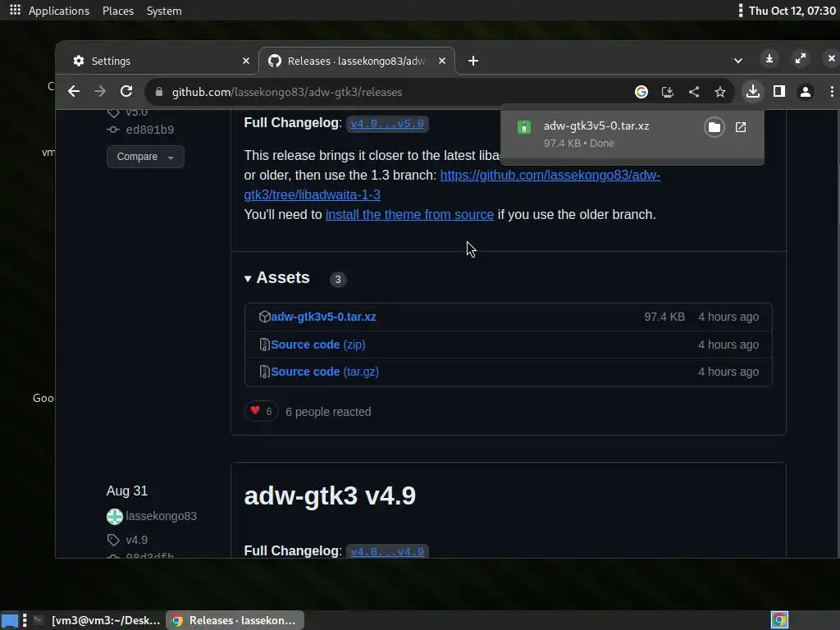Open a new browser tab
Image resolution: width=840 pixels, height=630 pixels.
click(x=473, y=61)
